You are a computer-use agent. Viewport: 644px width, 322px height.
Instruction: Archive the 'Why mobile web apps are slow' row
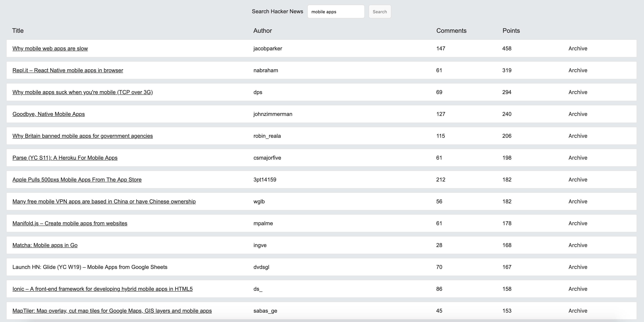coord(577,48)
